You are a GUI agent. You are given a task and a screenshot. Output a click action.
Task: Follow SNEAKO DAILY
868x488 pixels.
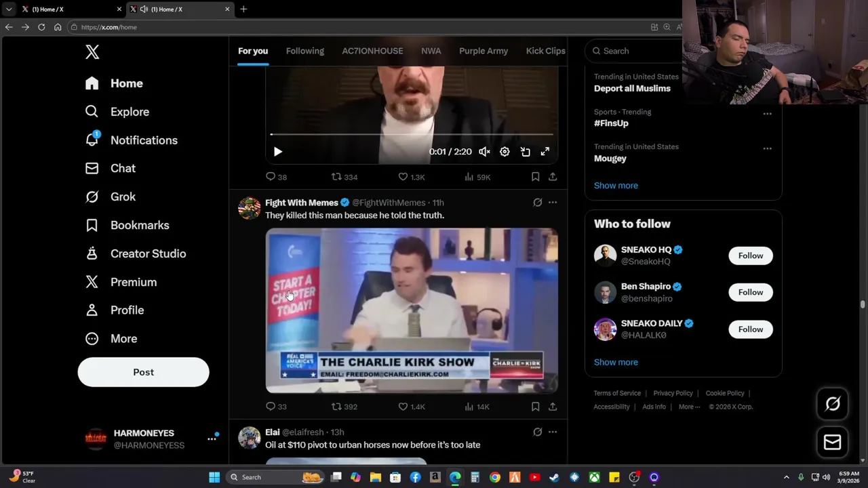pos(750,329)
